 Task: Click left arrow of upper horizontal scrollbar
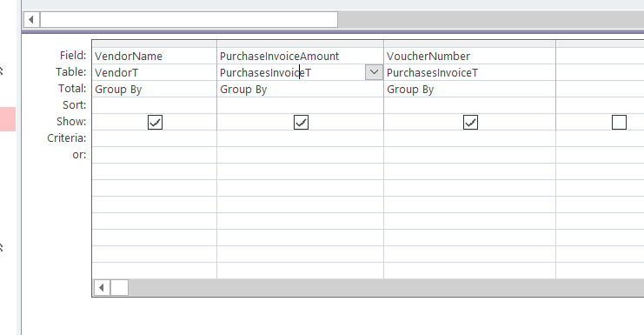(31, 20)
